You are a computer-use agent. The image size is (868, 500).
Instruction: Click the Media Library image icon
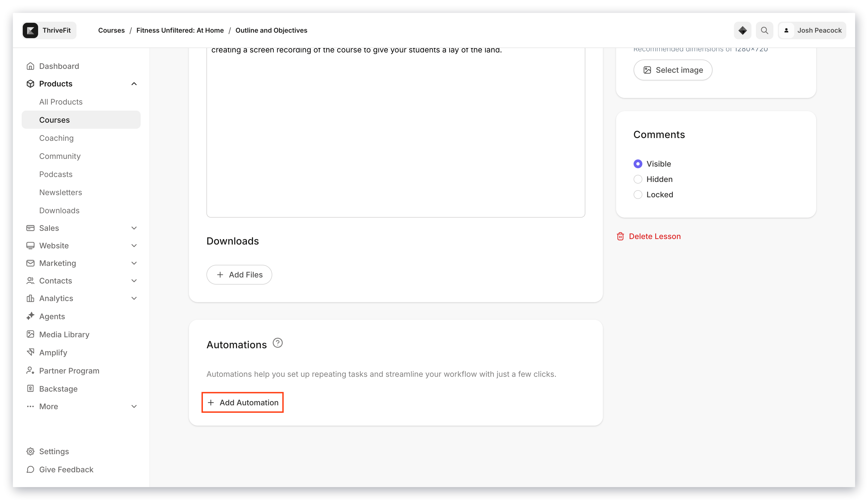[30, 334]
